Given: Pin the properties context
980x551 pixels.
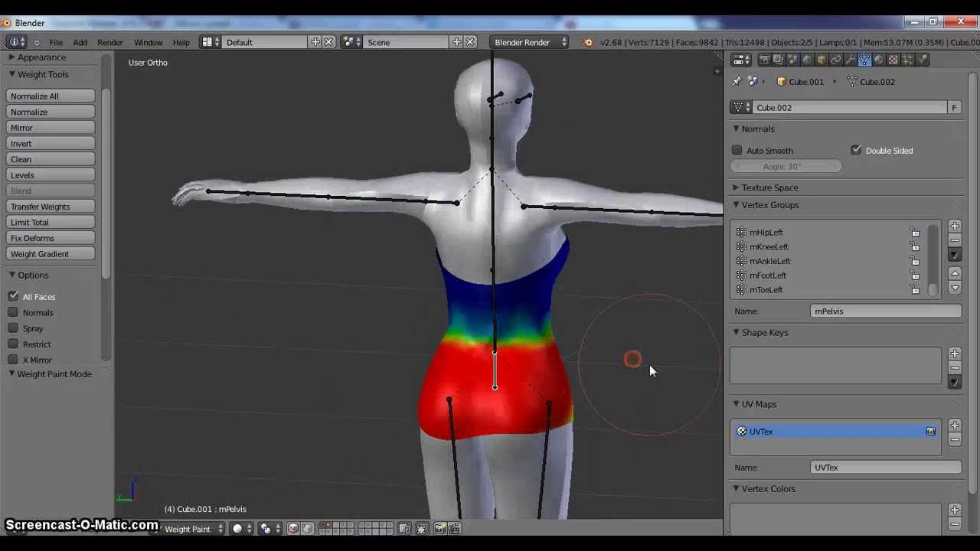Looking at the screenshot, I should pyautogui.click(x=737, y=81).
